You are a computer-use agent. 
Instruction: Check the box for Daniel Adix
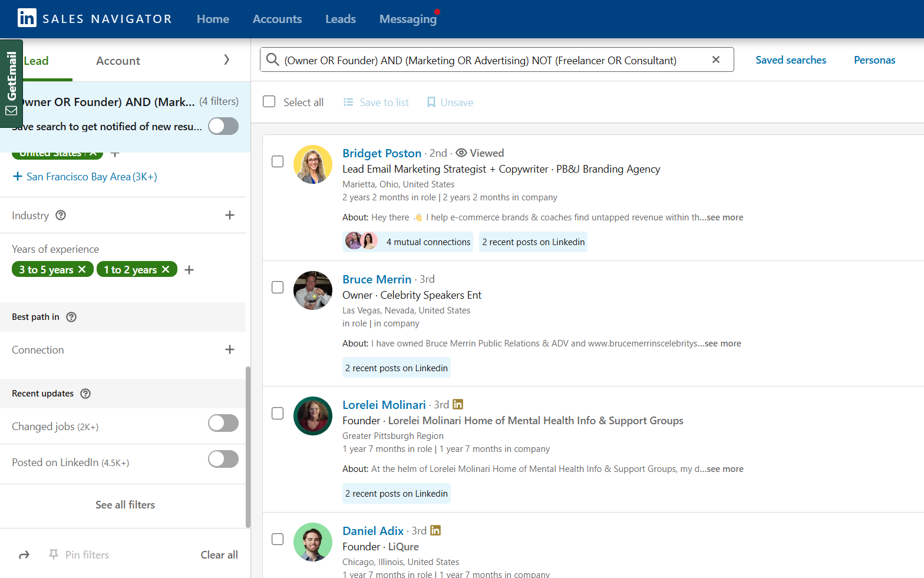pos(278,539)
